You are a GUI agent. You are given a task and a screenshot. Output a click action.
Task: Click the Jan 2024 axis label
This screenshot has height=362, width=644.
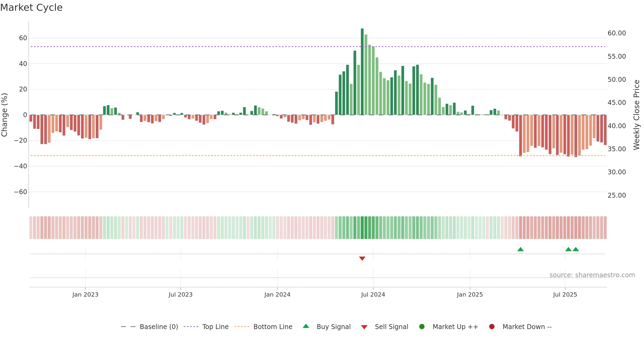[x=277, y=294]
